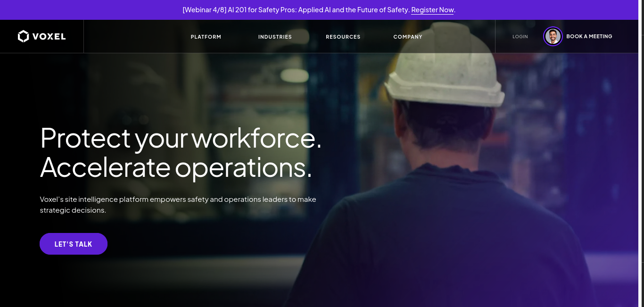Open the Resources navigation menu
The height and width of the screenshot is (307, 644).
(x=343, y=37)
